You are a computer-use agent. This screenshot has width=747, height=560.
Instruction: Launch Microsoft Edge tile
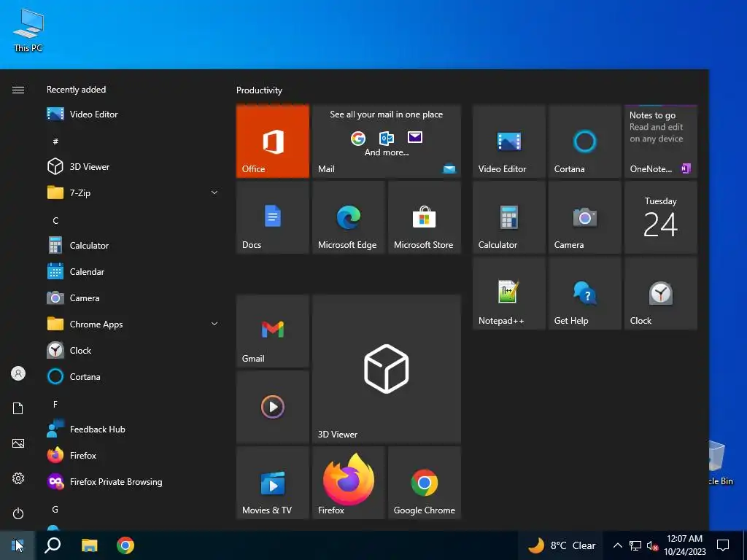click(x=349, y=217)
